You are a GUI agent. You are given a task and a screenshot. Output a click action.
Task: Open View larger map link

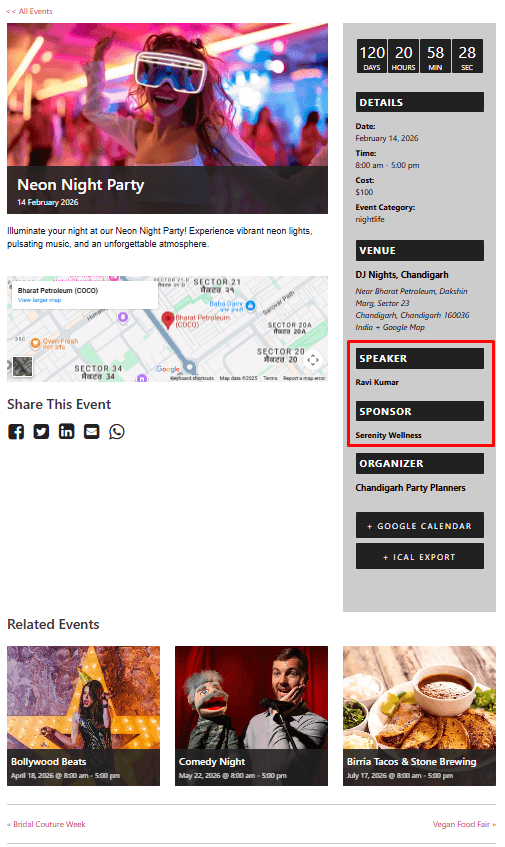[x=39, y=300]
